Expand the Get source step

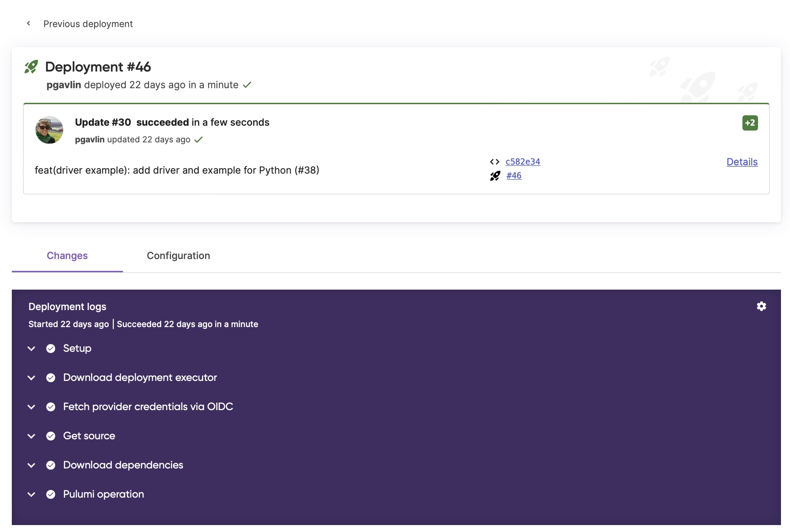(x=32, y=436)
